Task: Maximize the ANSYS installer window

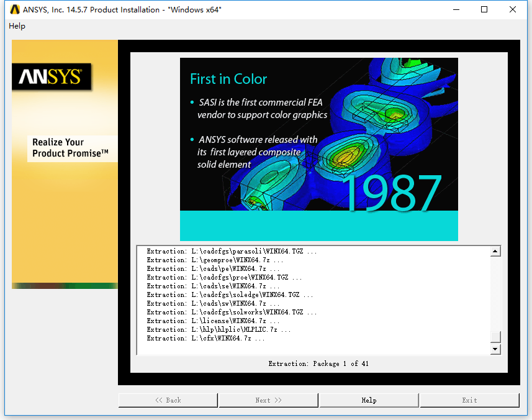Action: coord(484,9)
